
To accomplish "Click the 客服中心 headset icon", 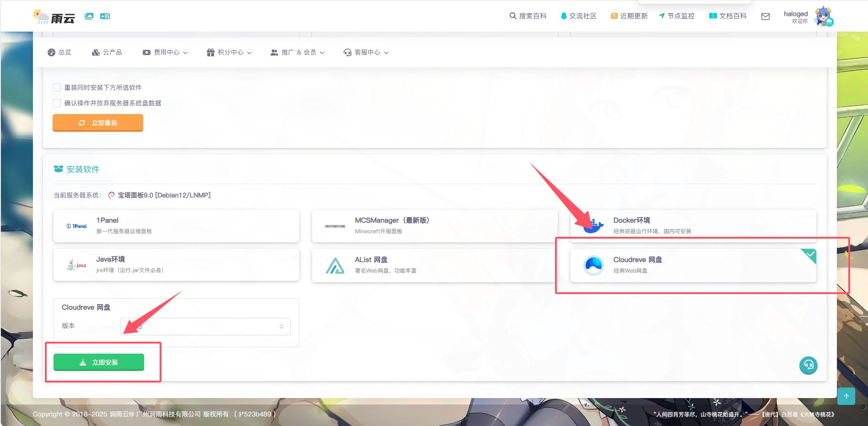I will coord(347,52).
